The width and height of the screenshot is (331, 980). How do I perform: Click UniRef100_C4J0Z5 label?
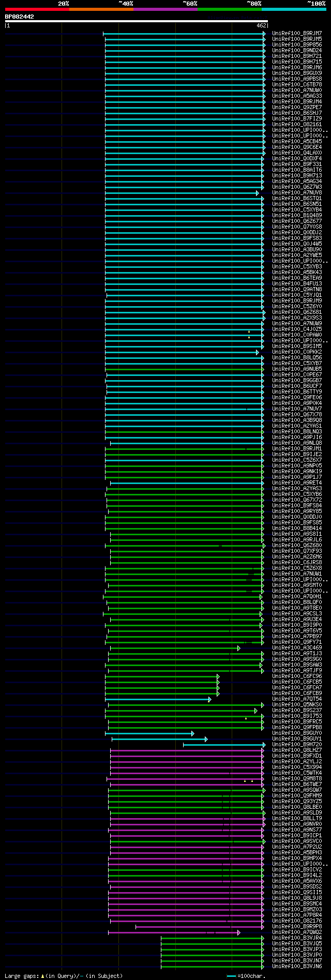click(x=297, y=329)
